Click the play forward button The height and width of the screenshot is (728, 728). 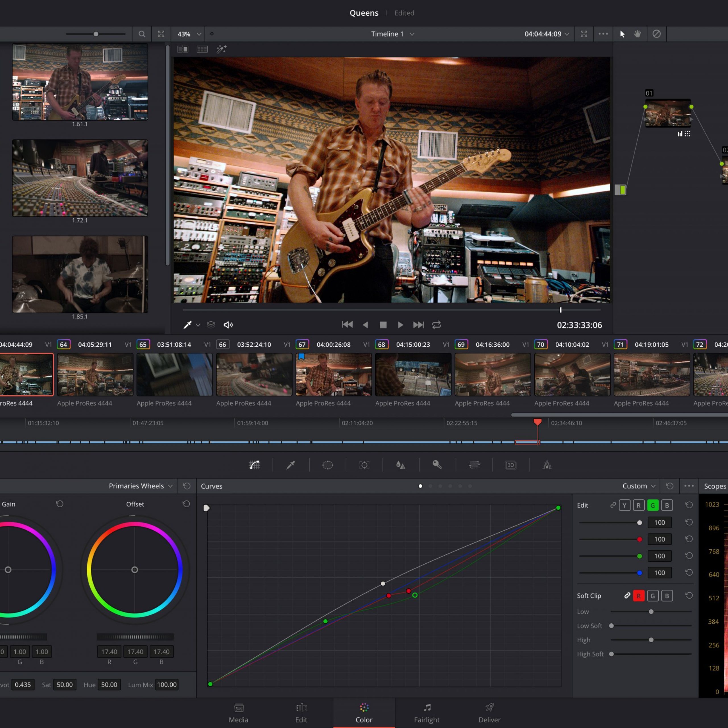[x=401, y=325]
